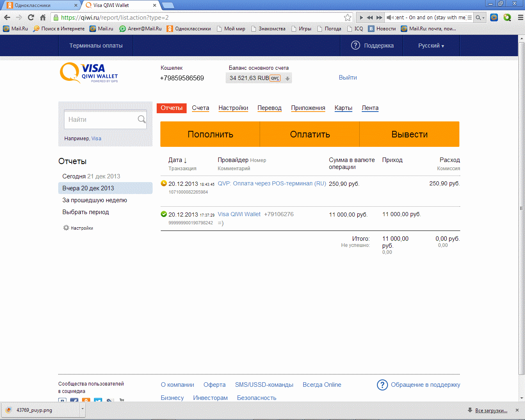Viewport: 525px width, 420px height.
Task: Click the green Q extension icon
Action: pyautogui.click(x=507, y=17)
